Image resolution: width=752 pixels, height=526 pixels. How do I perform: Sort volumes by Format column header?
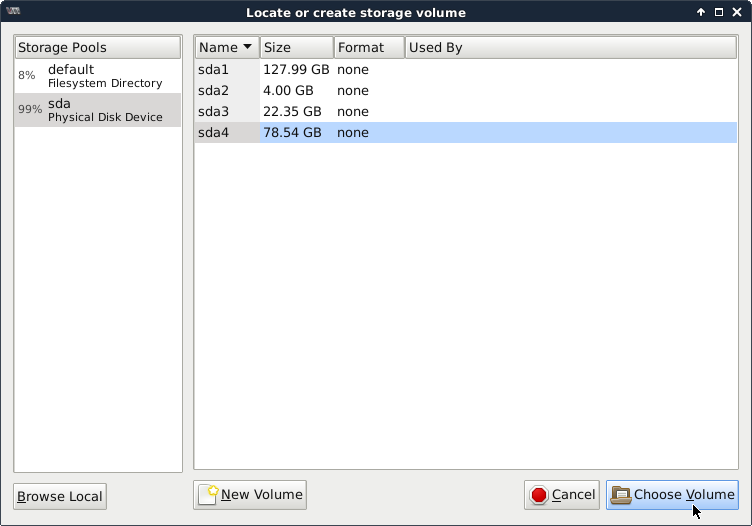click(x=368, y=47)
